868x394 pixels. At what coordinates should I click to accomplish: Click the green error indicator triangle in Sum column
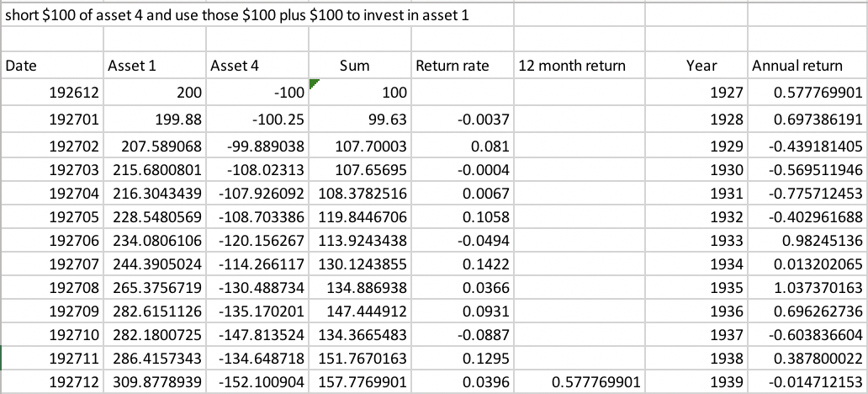click(314, 83)
